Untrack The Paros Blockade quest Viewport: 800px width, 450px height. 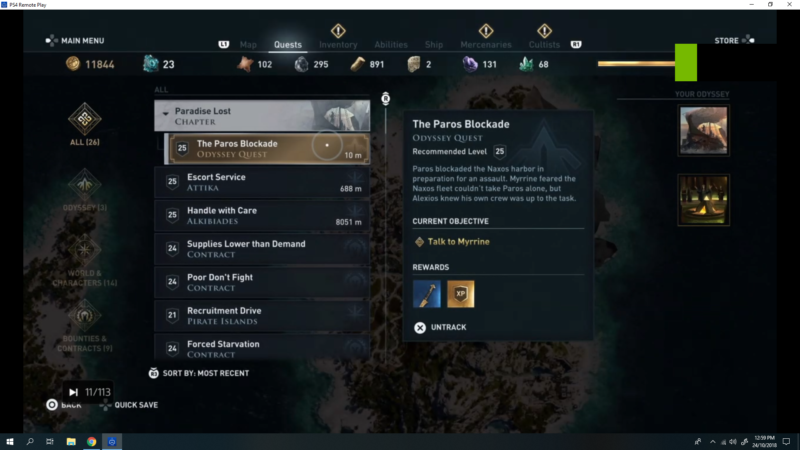(x=440, y=328)
